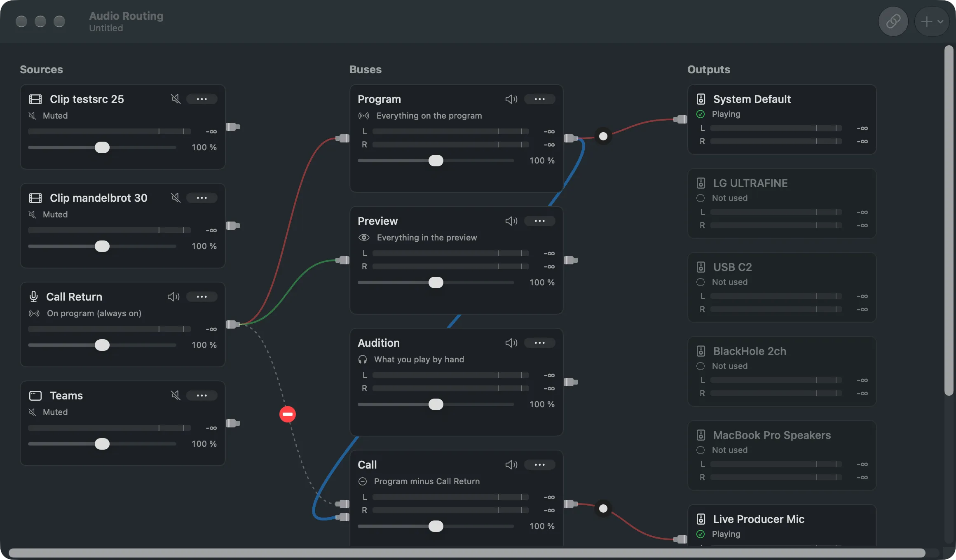This screenshot has width=956, height=560.
Task: Select the MacBook Pro Speakers output
Action: [782, 455]
